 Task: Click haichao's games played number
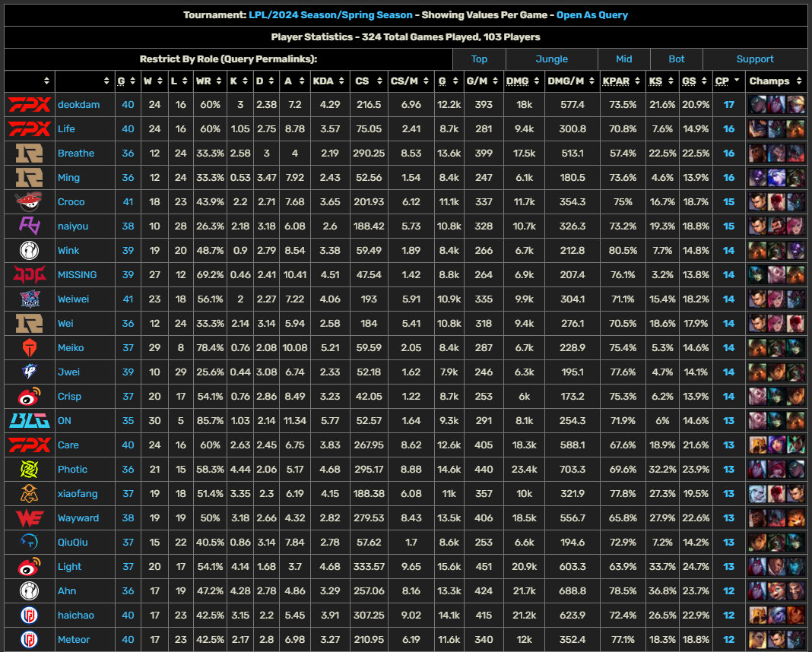(128, 615)
